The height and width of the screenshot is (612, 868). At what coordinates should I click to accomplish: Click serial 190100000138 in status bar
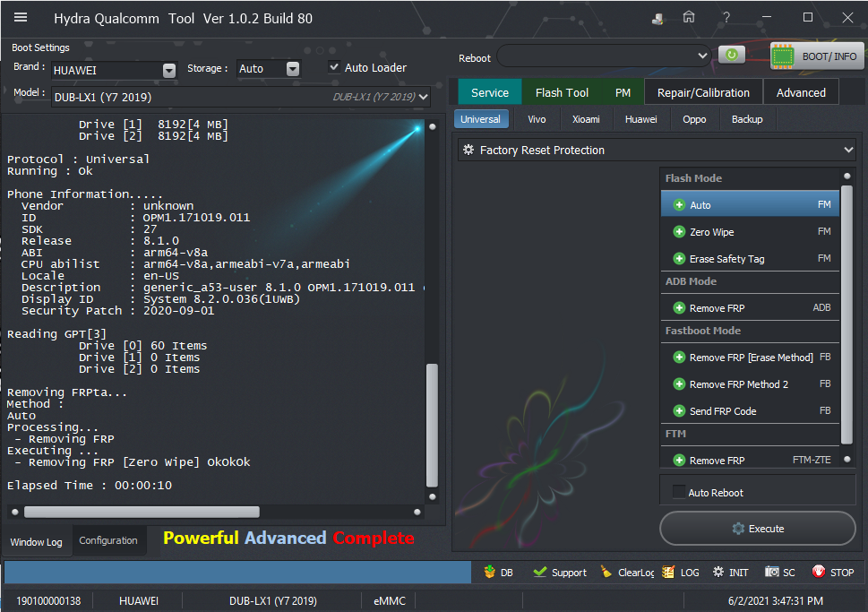pyautogui.click(x=48, y=601)
